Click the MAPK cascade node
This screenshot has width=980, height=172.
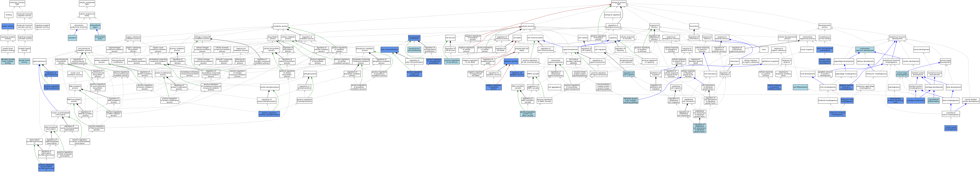[x=533, y=74]
